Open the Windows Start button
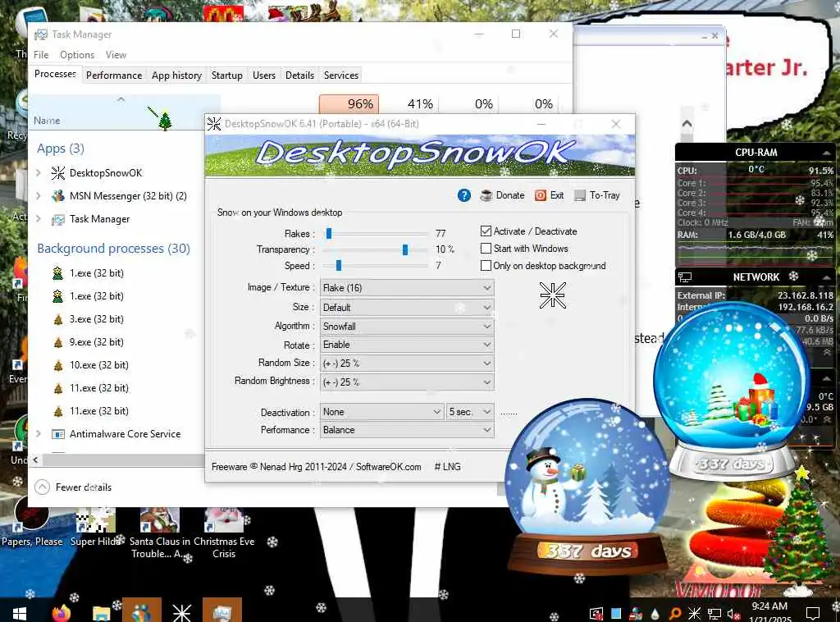840x622 pixels. [20, 613]
